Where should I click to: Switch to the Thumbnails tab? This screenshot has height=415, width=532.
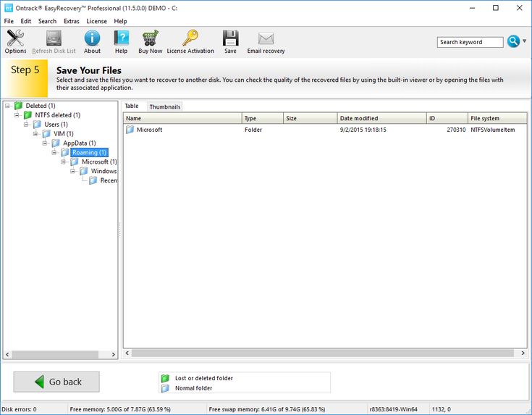coord(165,106)
